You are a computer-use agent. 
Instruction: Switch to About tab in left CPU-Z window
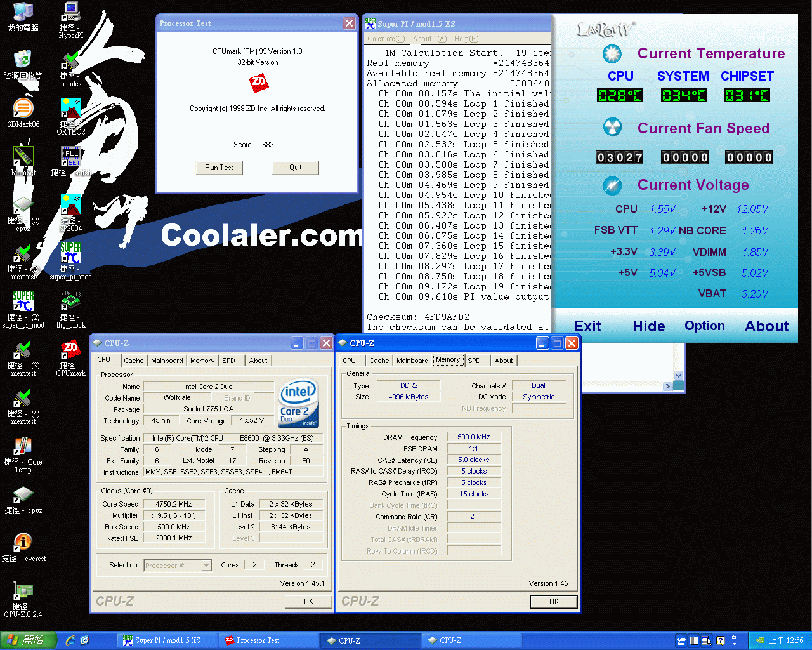pyautogui.click(x=258, y=361)
